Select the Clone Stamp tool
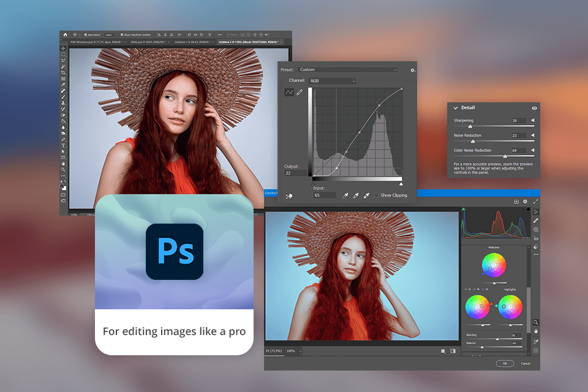Image resolution: width=588 pixels, height=392 pixels. [x=63, y=103]
